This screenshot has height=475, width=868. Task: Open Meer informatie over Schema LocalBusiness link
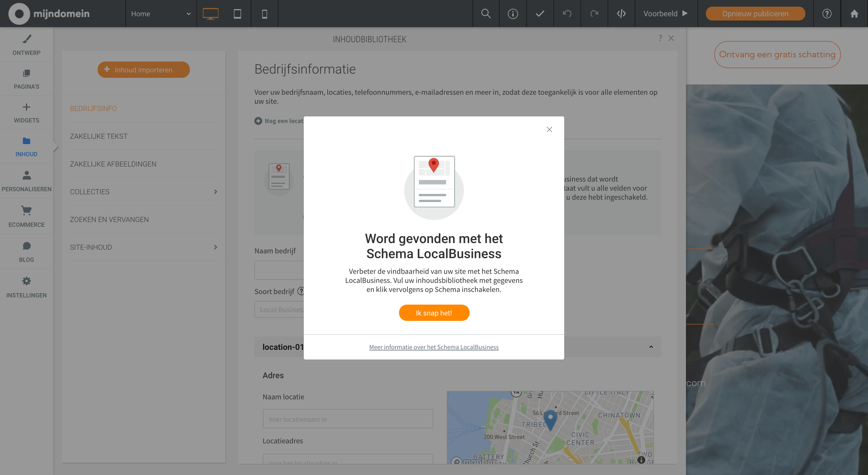click(x=434, y=347)
